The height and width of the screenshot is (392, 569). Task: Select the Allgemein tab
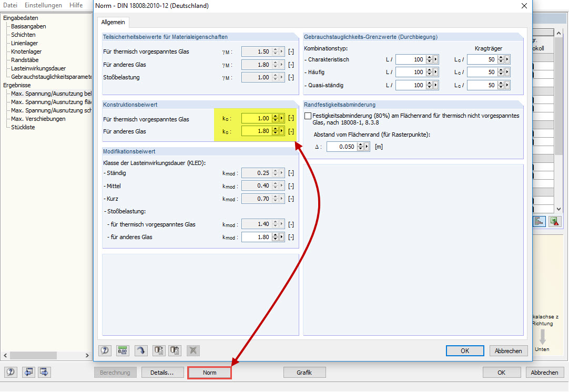pos(113,22)
